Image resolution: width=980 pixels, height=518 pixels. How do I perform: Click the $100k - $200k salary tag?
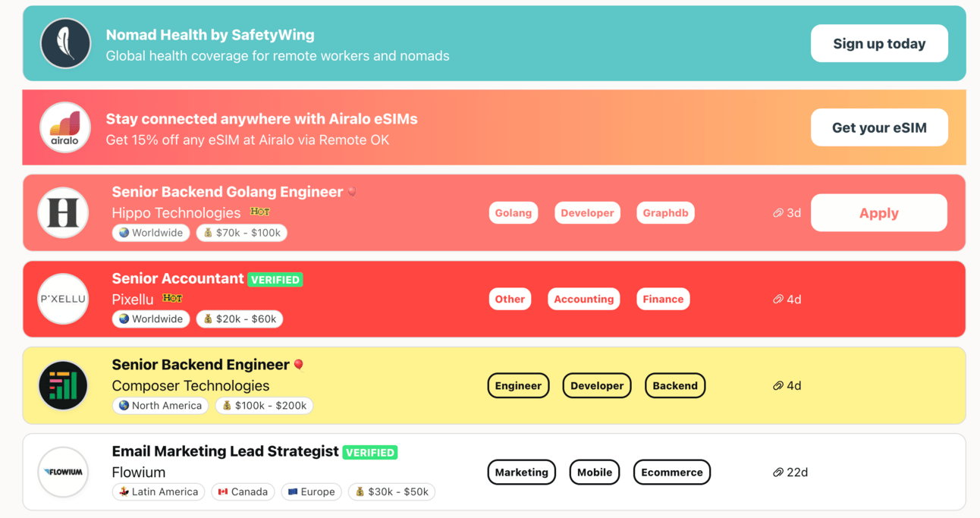(264, 406)
